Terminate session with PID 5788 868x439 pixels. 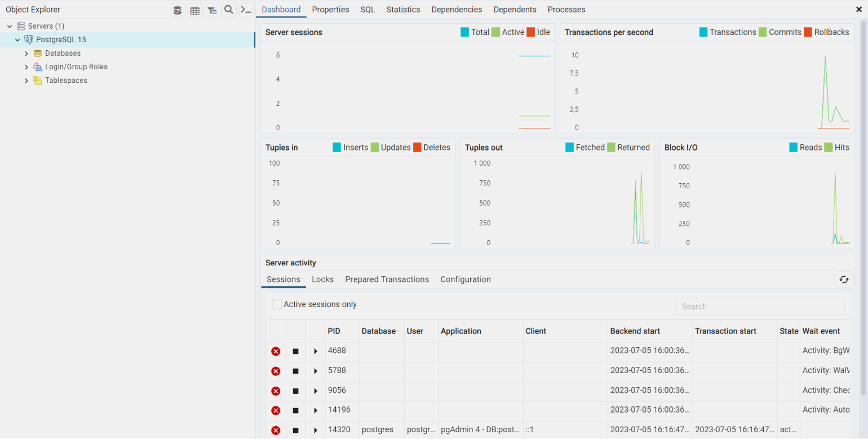point(276,371)
